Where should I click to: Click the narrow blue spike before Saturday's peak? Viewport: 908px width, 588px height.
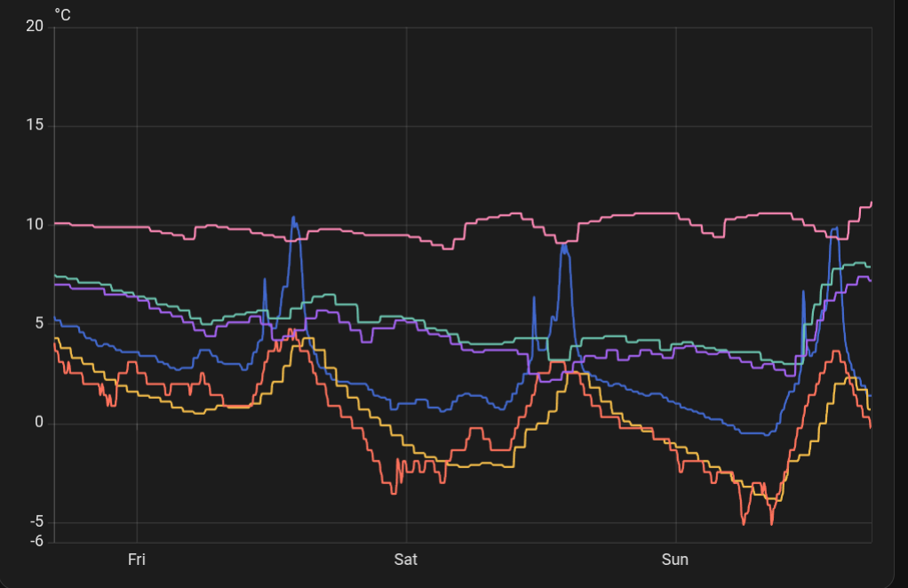click(534, 298)
